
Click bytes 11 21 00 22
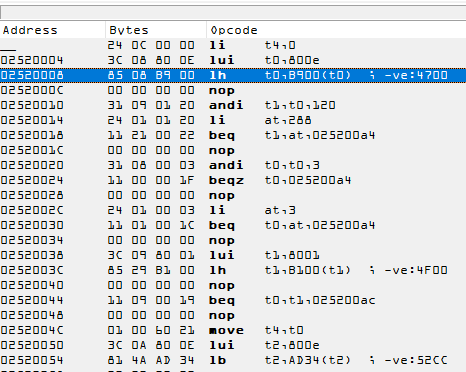(151, 135)
